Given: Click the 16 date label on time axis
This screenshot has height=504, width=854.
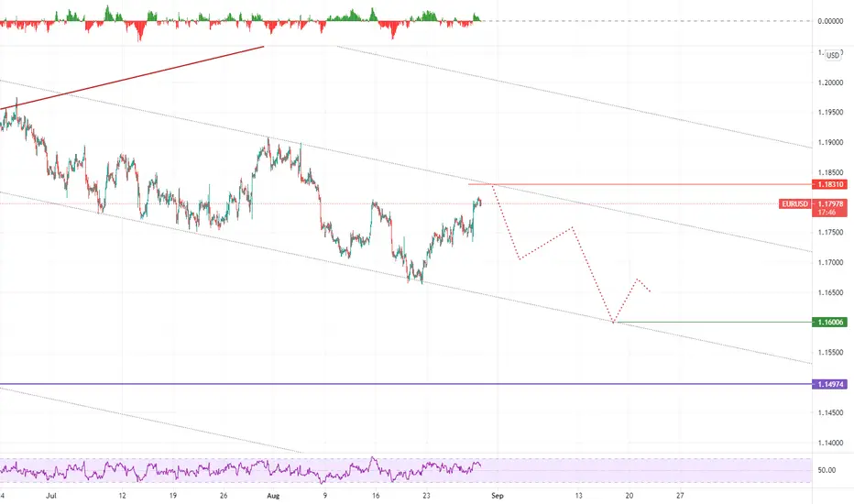Looking at the screenshot, I should pyautogui.click(x=376, y=496).
